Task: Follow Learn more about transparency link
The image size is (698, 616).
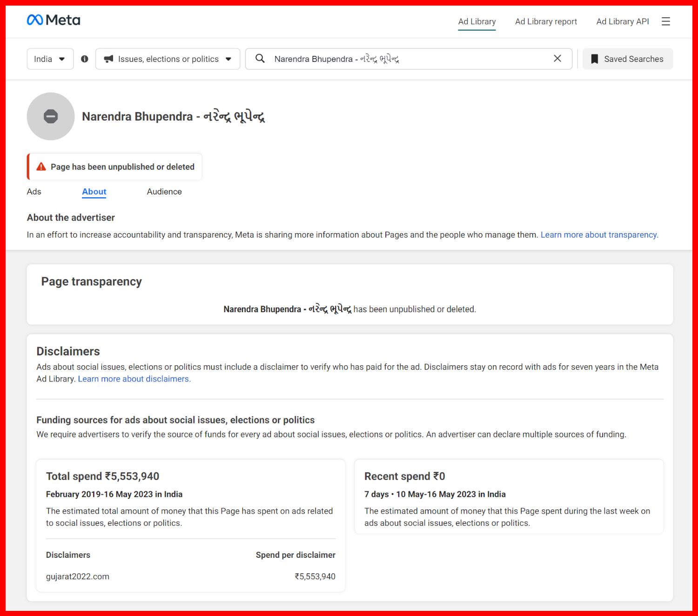Action: coord(599,235)
